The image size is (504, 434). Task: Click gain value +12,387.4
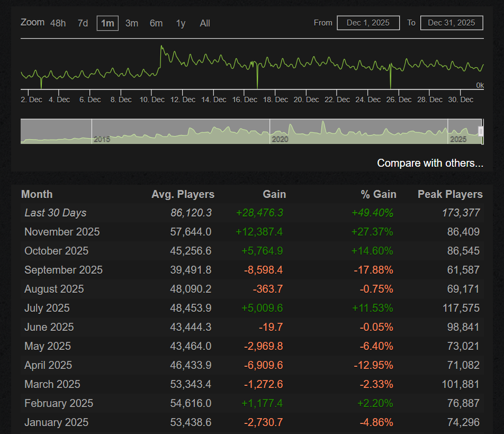click(x=259, y=232)
